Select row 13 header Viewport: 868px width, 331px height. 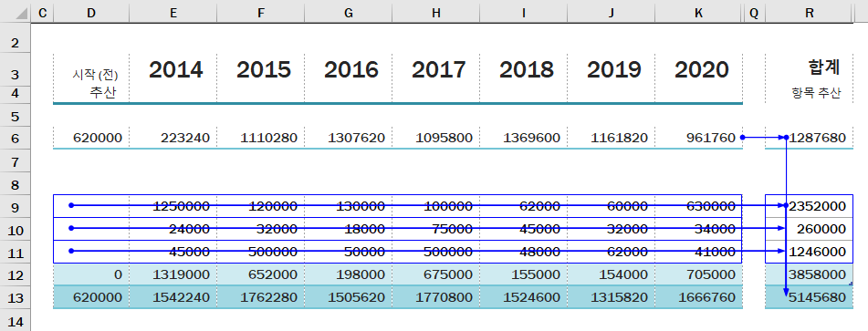15,298
